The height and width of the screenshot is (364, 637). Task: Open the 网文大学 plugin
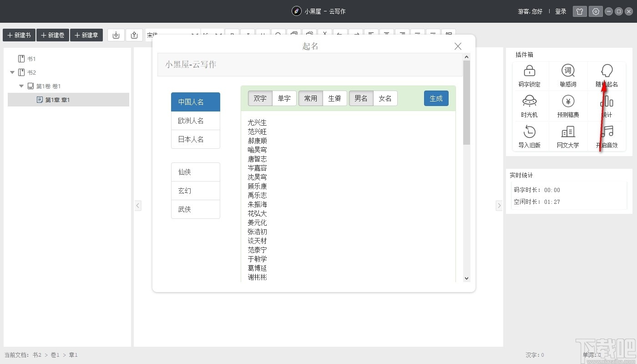(x=568, y=137)
